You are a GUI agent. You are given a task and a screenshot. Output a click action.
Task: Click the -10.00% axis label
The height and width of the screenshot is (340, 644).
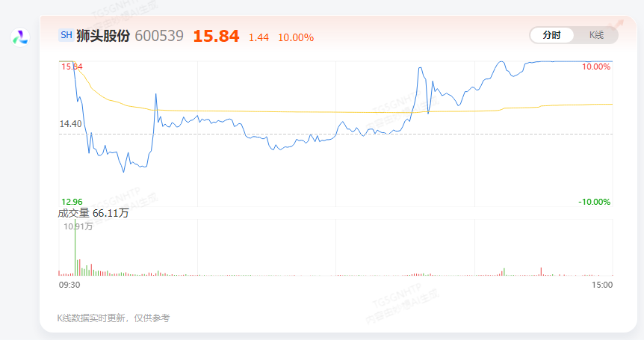594,202
